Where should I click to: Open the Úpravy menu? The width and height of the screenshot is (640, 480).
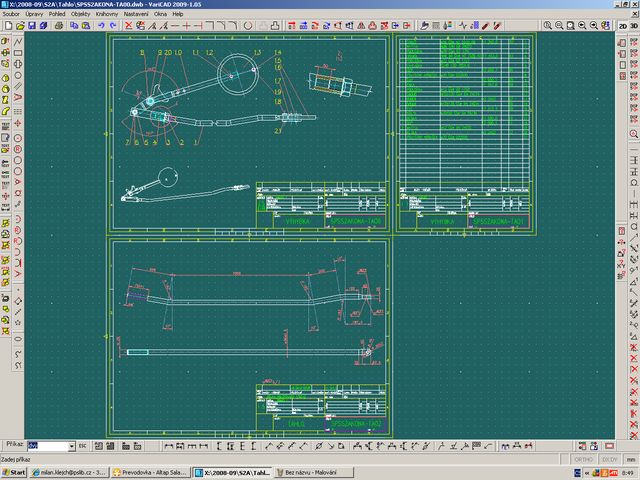[34, 14]
